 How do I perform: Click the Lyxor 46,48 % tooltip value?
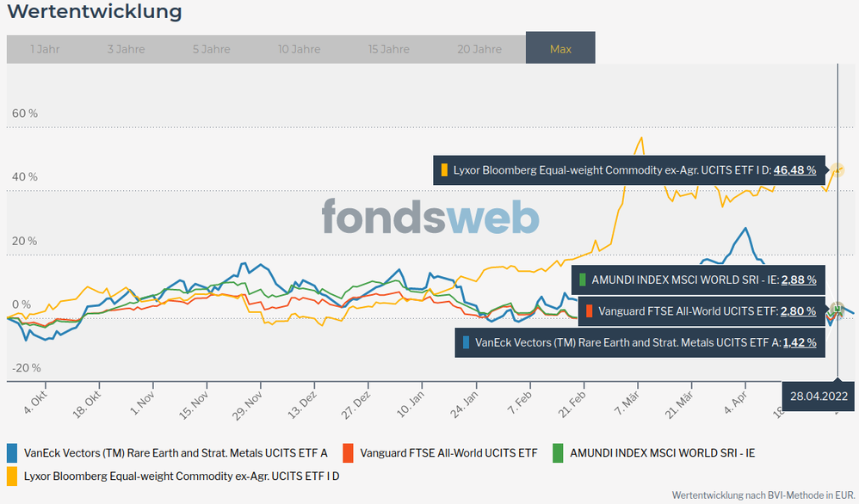794,170
